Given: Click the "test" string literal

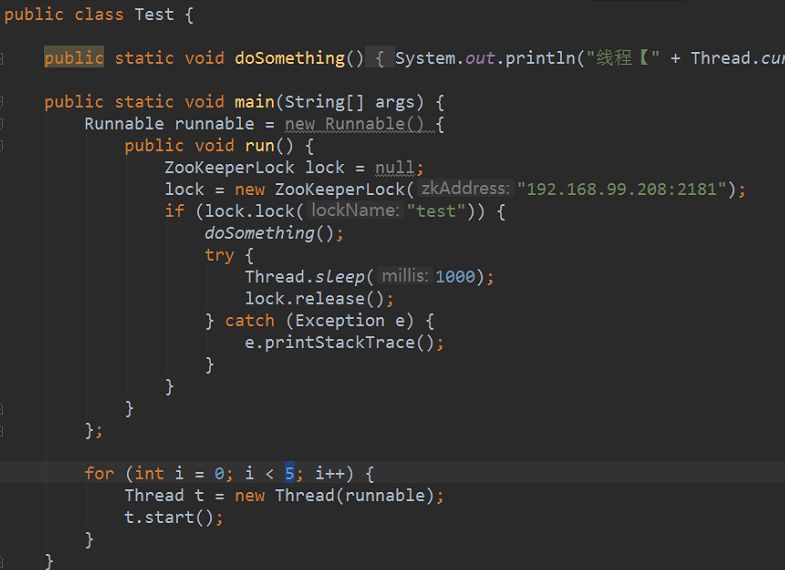Looking at the screenshot, I should coord(436,211).
